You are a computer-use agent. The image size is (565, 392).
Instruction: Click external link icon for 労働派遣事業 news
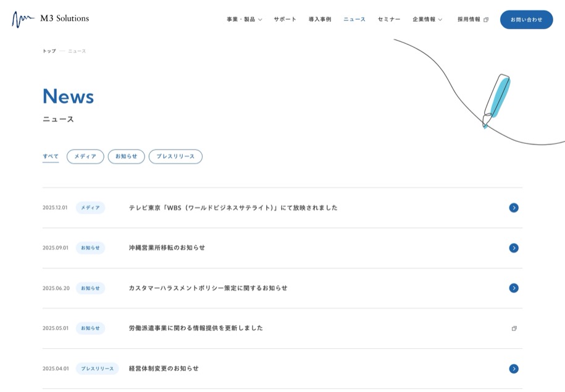click(x=514, y=328)
